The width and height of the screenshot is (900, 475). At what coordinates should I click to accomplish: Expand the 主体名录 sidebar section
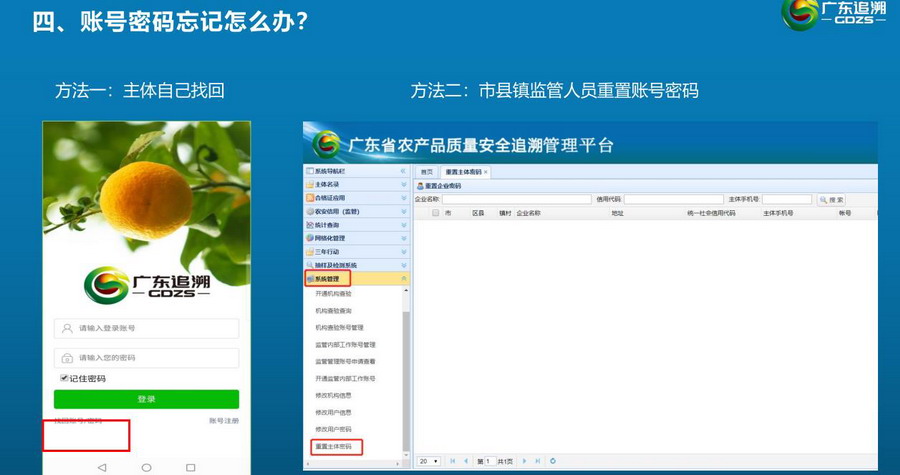point(355,185)
